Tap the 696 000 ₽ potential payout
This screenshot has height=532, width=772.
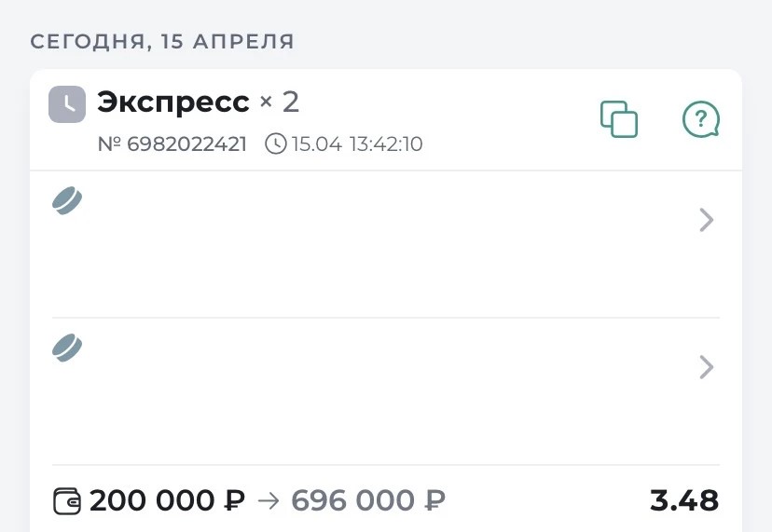368,501
